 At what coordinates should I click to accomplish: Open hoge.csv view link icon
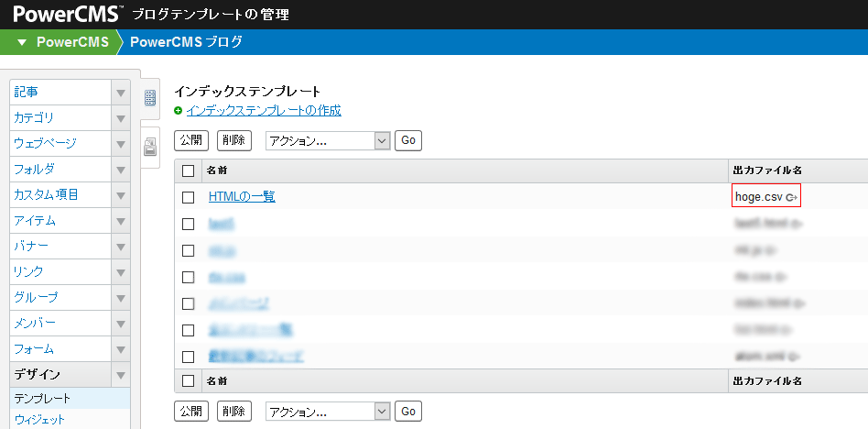point(792,197)
